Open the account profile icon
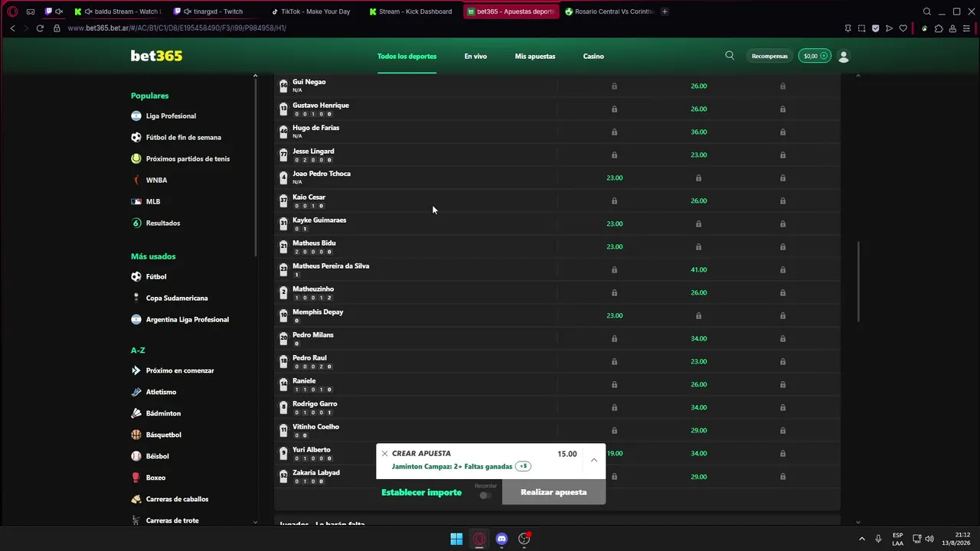980x551 pixels. pyautogui.click(x=844, y=57)
